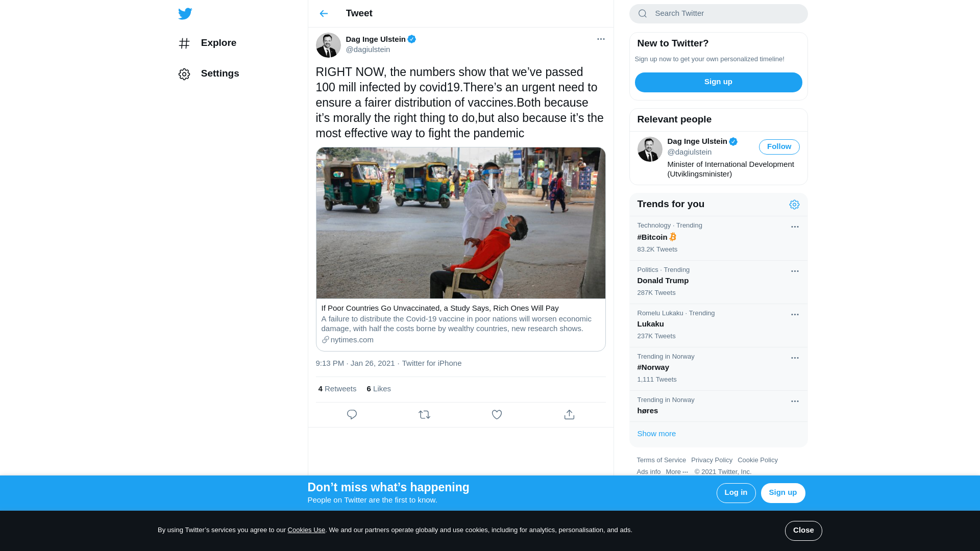Screen dimensions: 980x551
Task: Open the NYTimes article image preview
Action: [460, 223]
